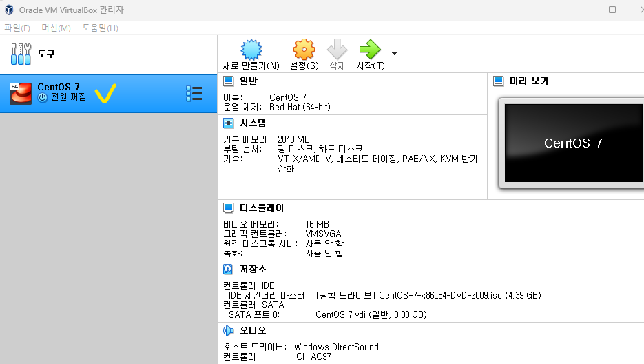Open the 도움말(H) menu
The width and height of the screenshot is (644, 364).
100,28
